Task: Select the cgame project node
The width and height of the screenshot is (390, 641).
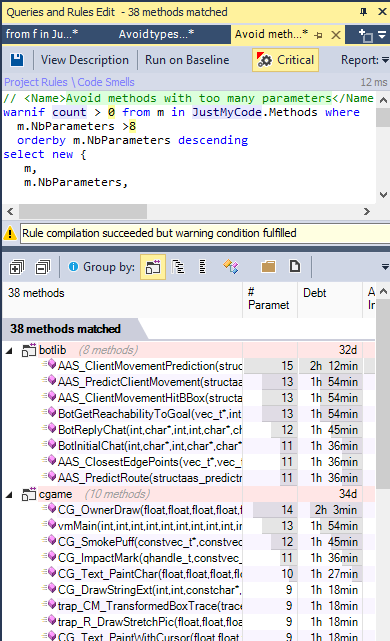Action: (x=55, y=494)
